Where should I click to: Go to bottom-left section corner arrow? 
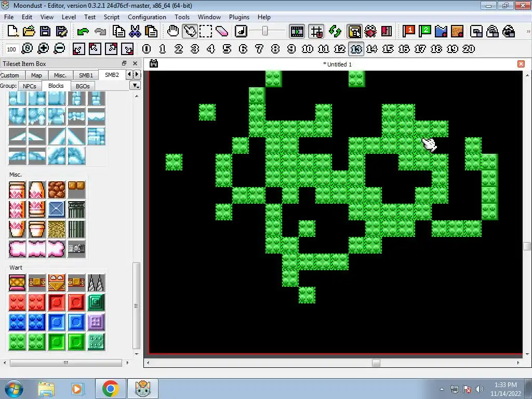click(x=79, y=49)
